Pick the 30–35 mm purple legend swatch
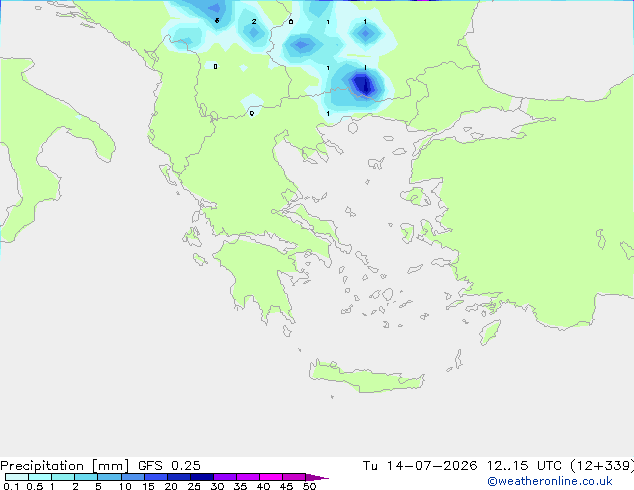The width and height of the screenshot is (634, 490). [225, 477]
